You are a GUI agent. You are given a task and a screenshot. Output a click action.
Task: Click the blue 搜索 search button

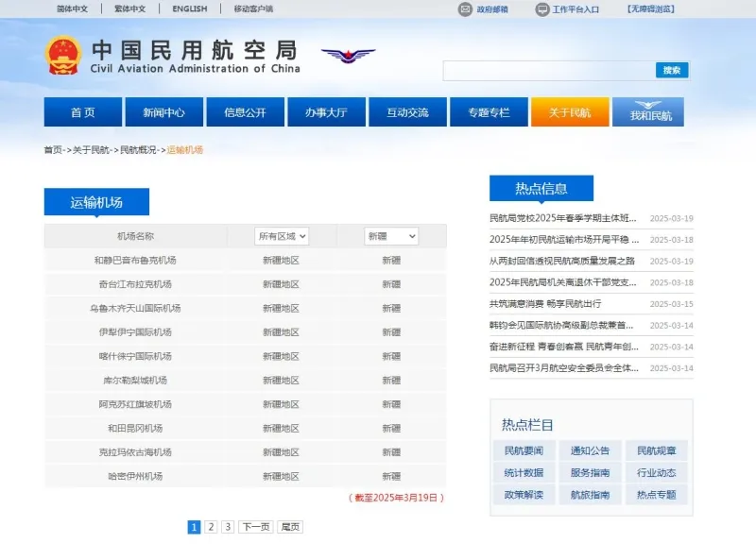(672, 71)
